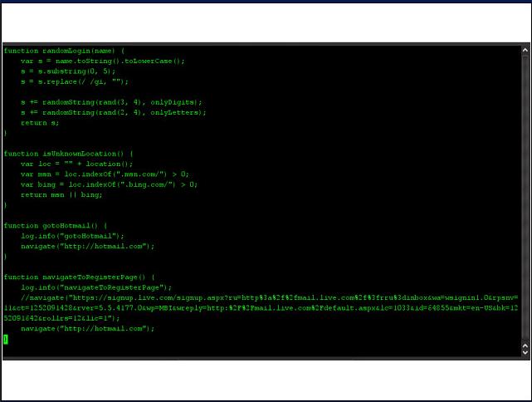Click the bottom-most scroll-down arrow
Screen dimensions: 532x402
pos(525,352)
